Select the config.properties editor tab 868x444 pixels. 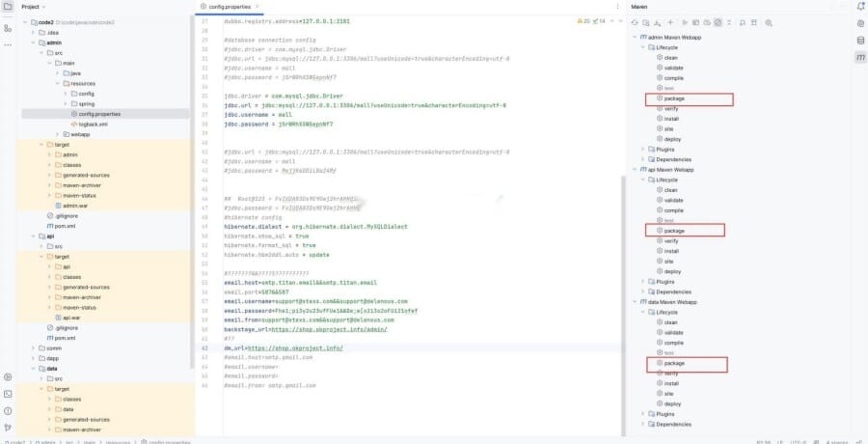(x=228, y=7)
